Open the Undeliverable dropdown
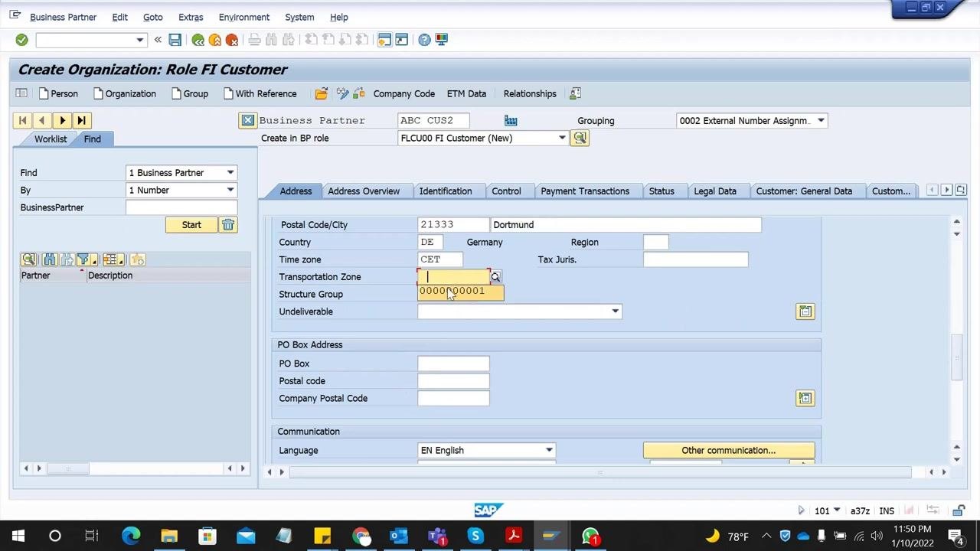 [x=615, y=311]
